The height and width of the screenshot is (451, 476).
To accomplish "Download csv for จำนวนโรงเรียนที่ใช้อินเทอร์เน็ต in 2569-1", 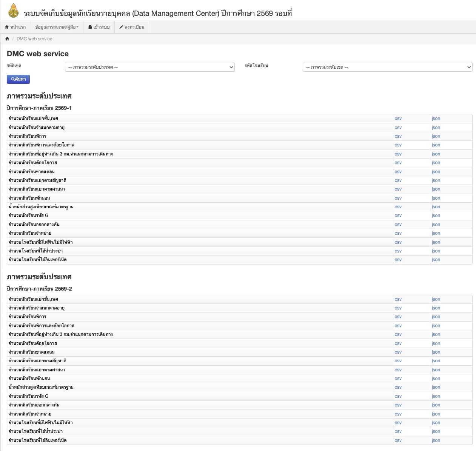I will (x=398, y=260).
